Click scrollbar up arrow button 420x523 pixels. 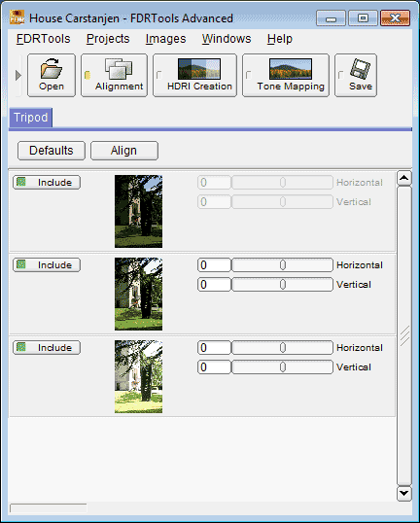coord(404,179)
